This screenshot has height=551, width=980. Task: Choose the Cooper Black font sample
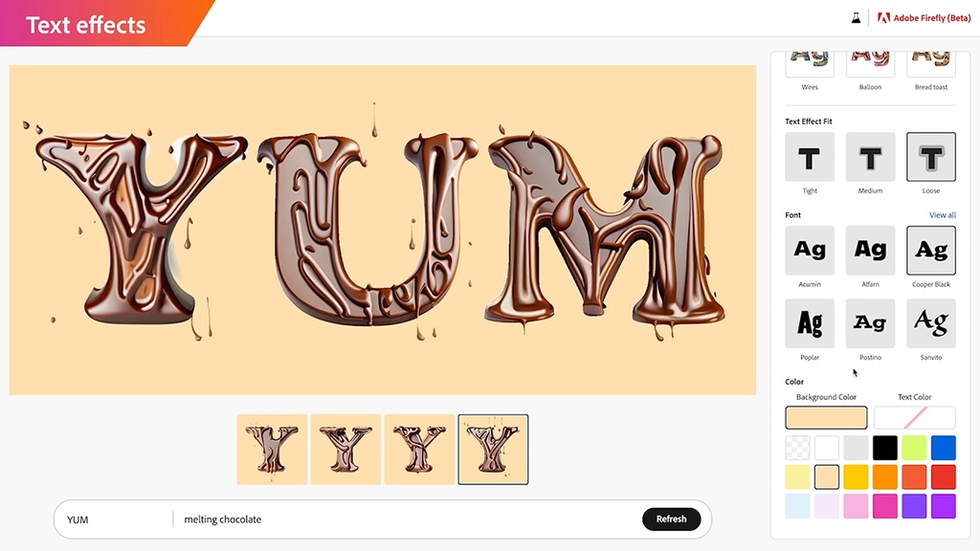coord(930,251)
